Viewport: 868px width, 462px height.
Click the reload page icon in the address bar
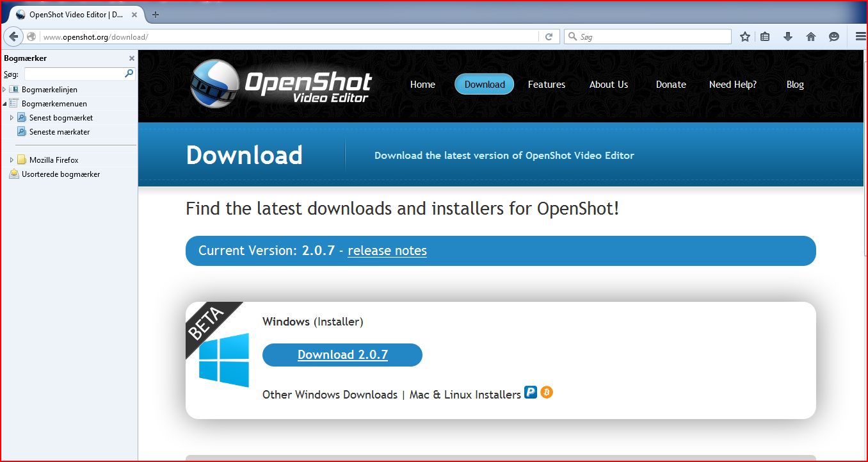click(549, 37)
